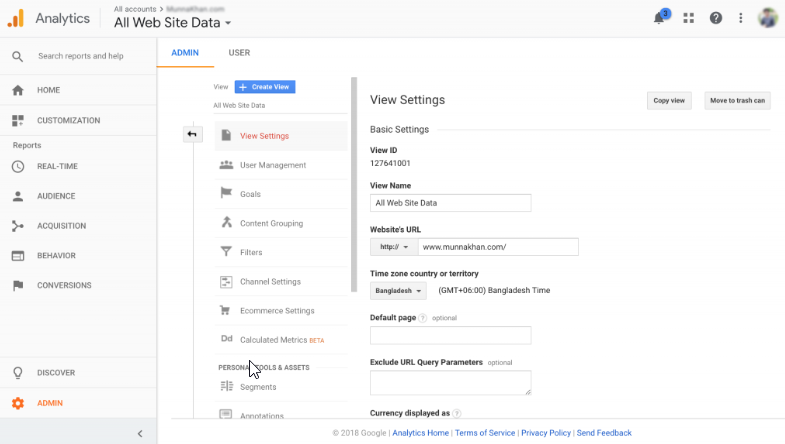
Task: Click the back arrow button beside View column
Action: [x=192, y=135]
